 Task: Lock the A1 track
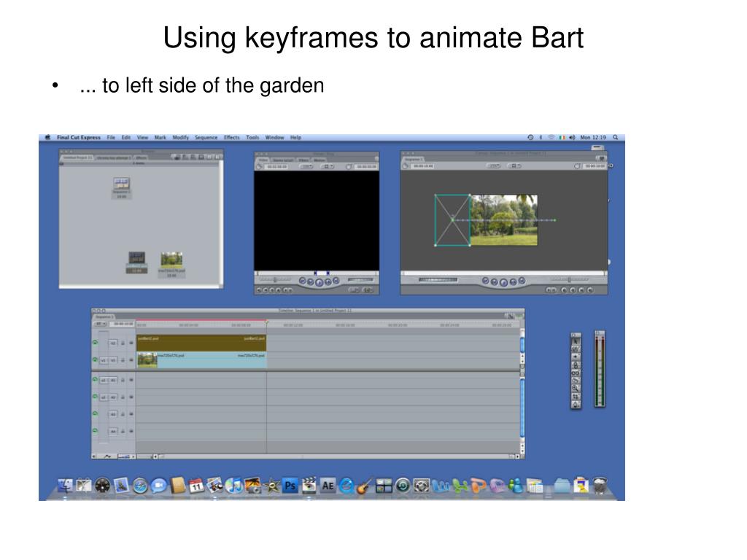123,380
